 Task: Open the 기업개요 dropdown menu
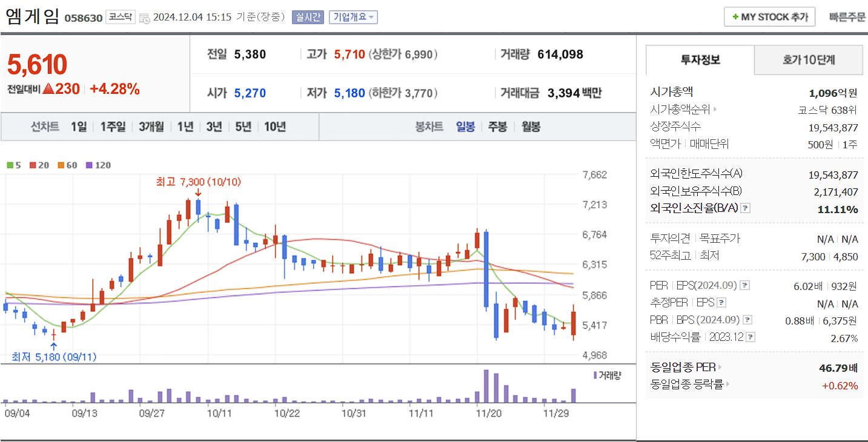(353, 17)
